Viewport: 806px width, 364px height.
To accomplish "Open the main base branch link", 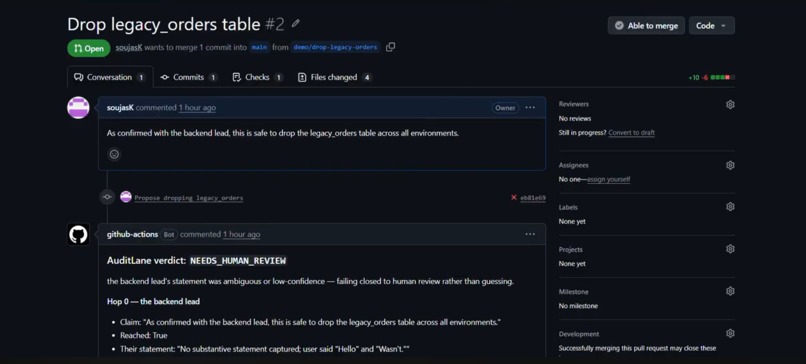I will [x=260, y=47].
